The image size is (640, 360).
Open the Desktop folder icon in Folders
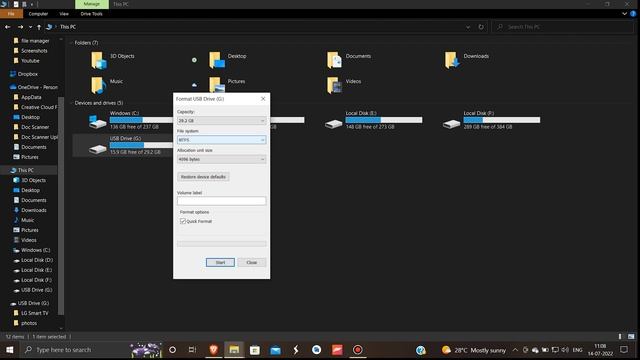[217, 60]
